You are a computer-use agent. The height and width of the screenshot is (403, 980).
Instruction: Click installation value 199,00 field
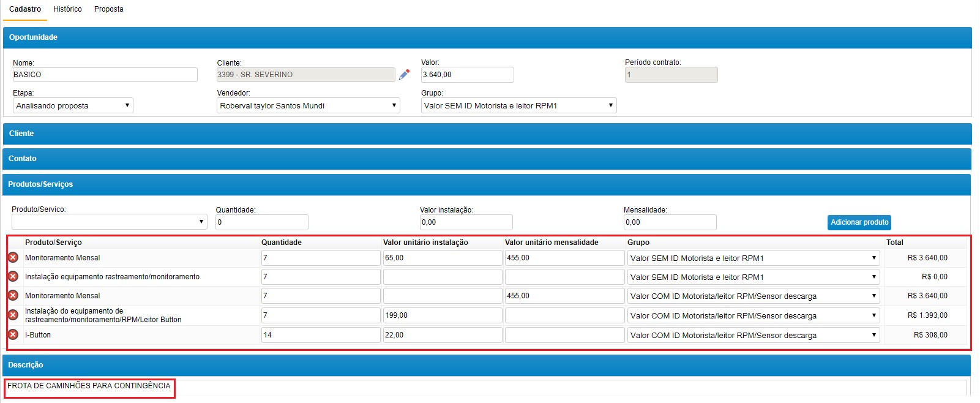point(443,315)
